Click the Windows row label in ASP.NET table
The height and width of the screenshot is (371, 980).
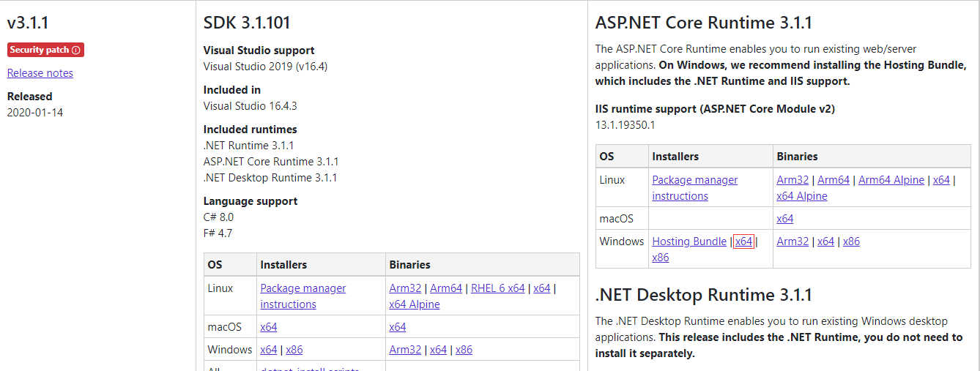[622, 241]
